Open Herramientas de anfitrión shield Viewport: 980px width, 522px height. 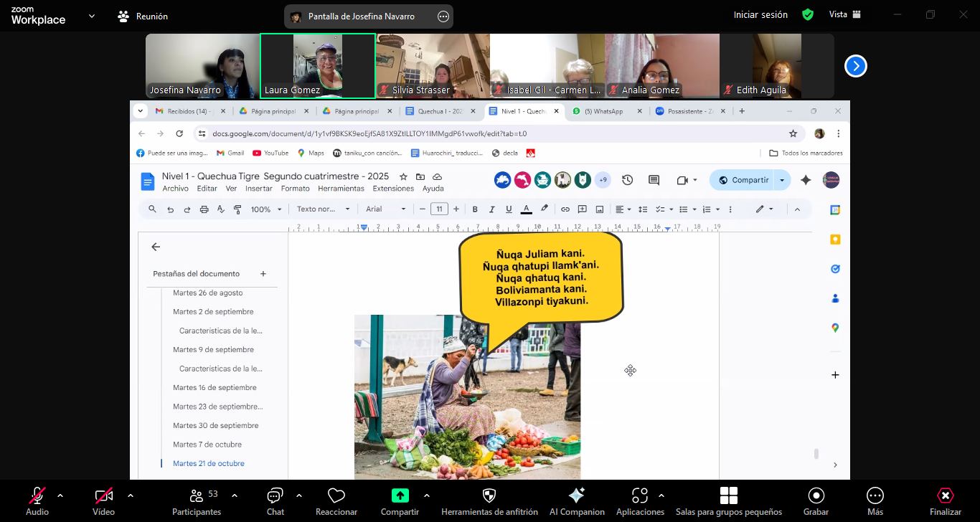(x=489, y=496)
